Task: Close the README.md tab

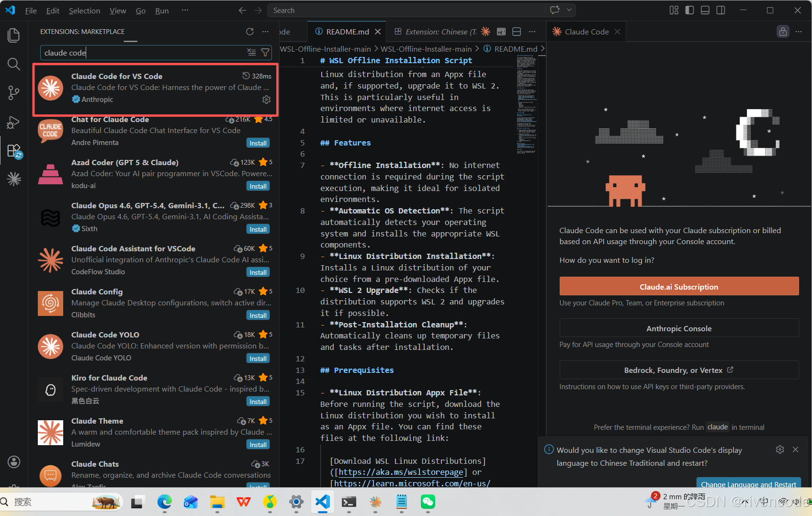Action: click(378, 32)
